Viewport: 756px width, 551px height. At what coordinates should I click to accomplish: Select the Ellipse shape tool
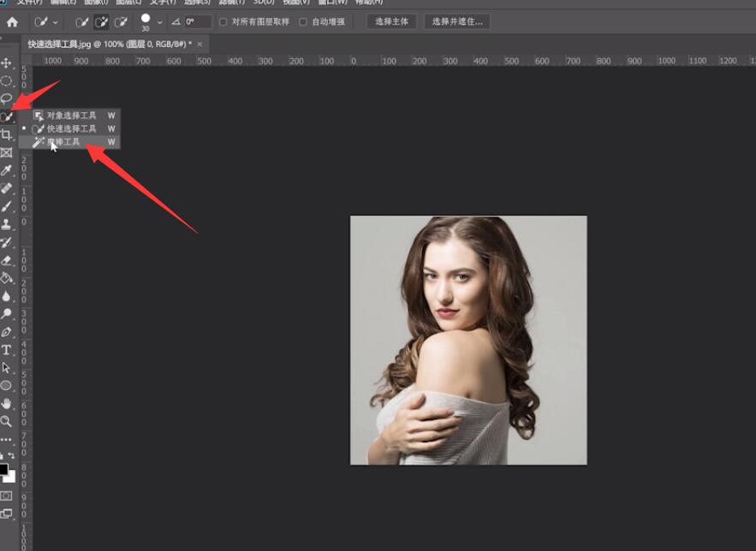coord(6,385)
